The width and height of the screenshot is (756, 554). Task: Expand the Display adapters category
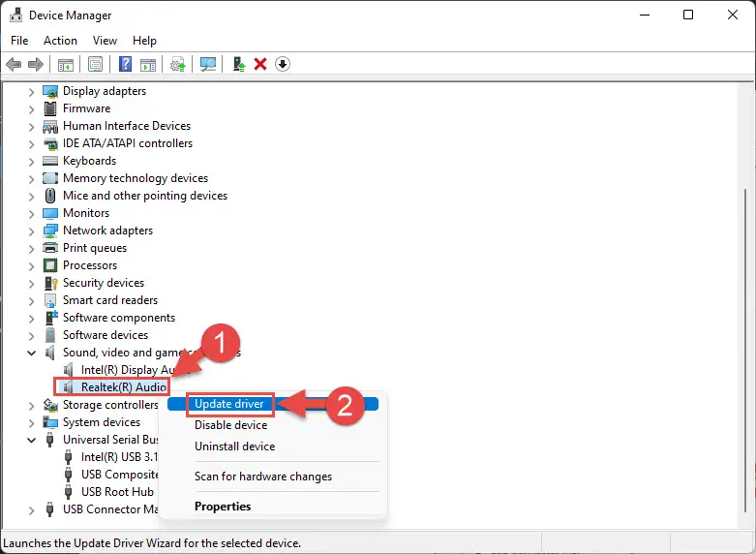tap(31, 91)
